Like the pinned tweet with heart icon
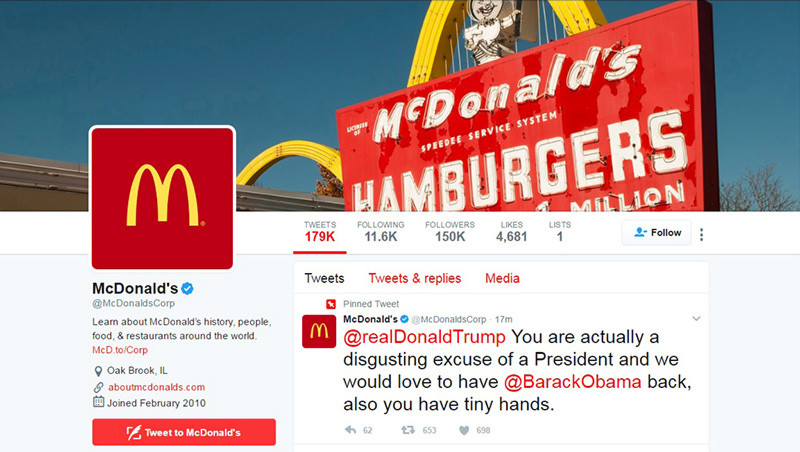The height and width of the screenshot is (452, 800). coord(464,430)
